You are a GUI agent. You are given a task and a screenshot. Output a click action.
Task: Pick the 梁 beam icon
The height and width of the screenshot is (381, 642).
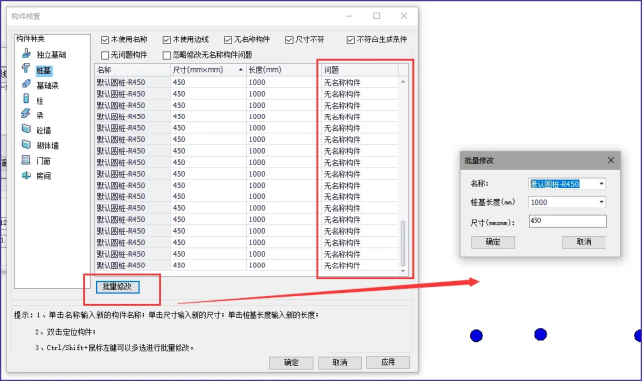26,114
